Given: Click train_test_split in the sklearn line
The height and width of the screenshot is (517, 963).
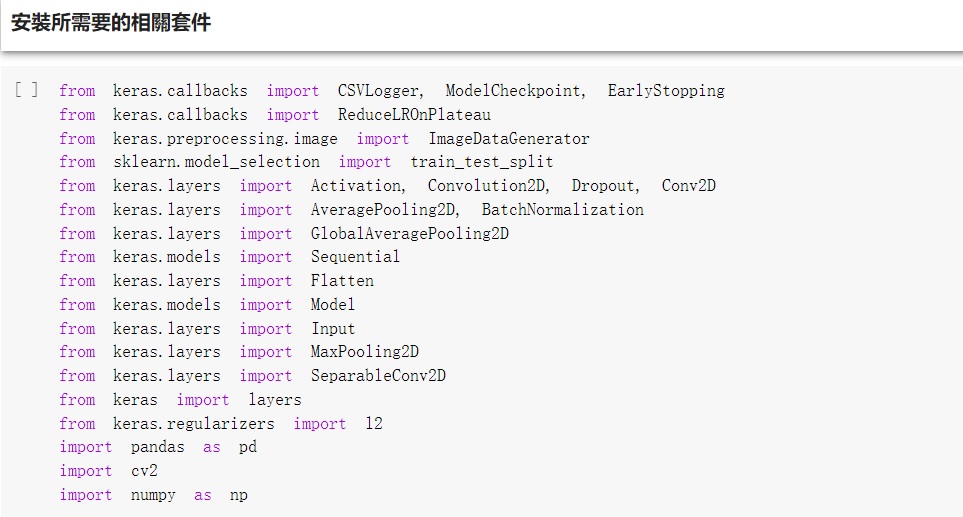Looking at the screenshot, I should click(481, 162).
